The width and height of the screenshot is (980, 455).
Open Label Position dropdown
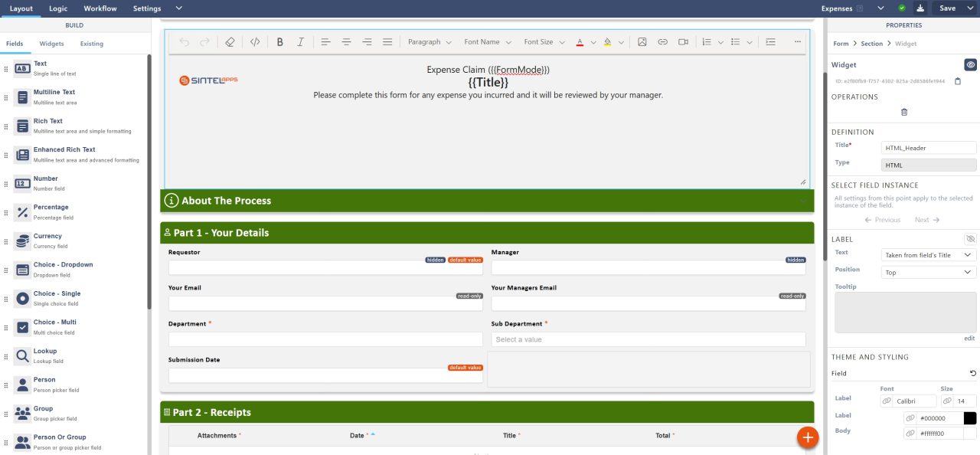[929, 272]
